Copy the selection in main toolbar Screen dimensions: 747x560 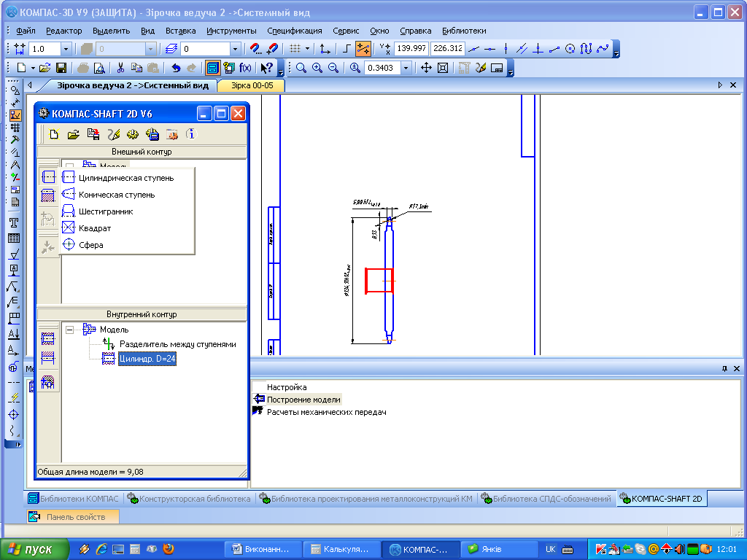(136, 68)
